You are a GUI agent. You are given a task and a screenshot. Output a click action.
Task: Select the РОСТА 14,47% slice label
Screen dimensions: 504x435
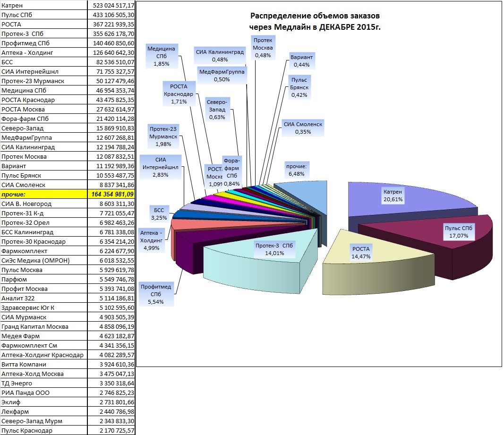point(361,253)
